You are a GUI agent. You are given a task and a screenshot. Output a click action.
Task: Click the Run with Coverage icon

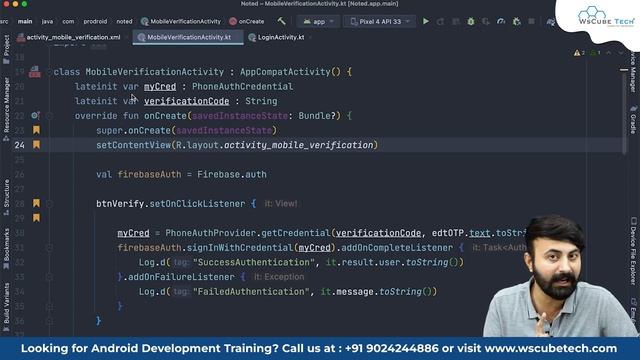point(486,21)
